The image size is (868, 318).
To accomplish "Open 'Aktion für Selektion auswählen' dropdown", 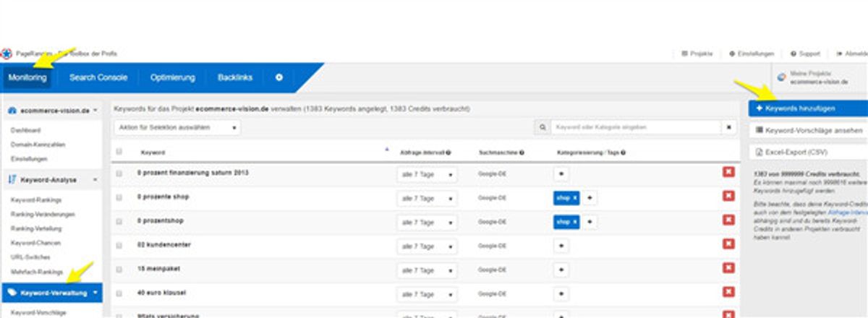I will coord(177,127).
